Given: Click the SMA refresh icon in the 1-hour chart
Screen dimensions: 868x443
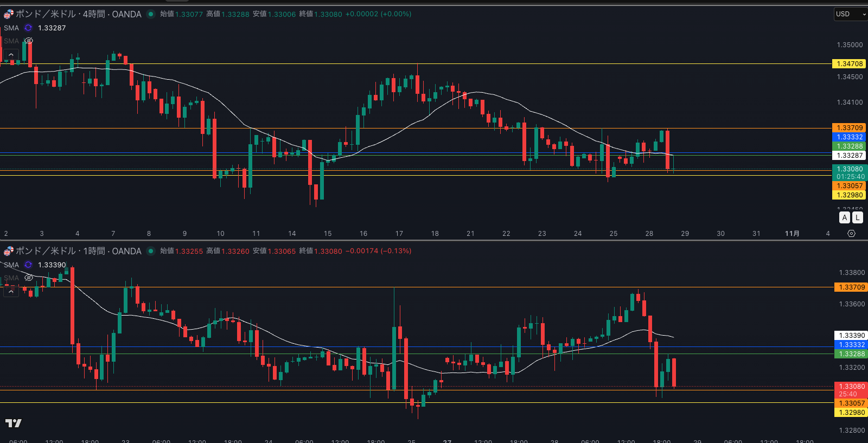Looking at the screenshot, I should pos(28,265).
